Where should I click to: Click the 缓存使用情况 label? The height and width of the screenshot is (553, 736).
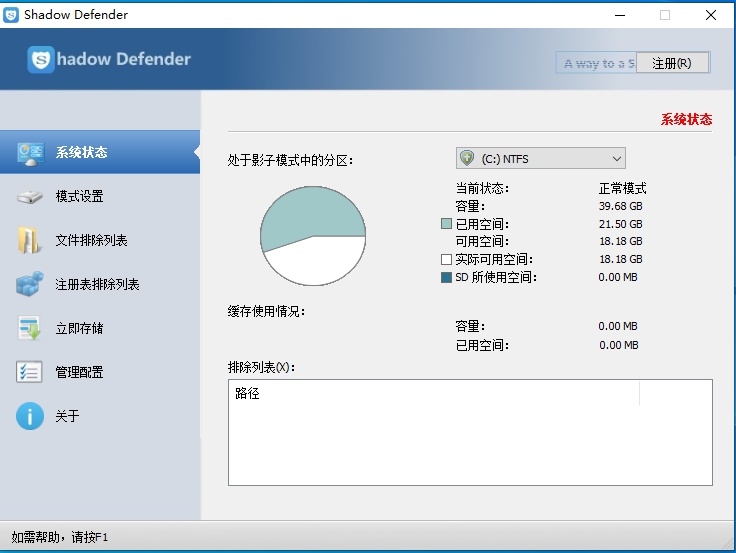tap(266, 311)
